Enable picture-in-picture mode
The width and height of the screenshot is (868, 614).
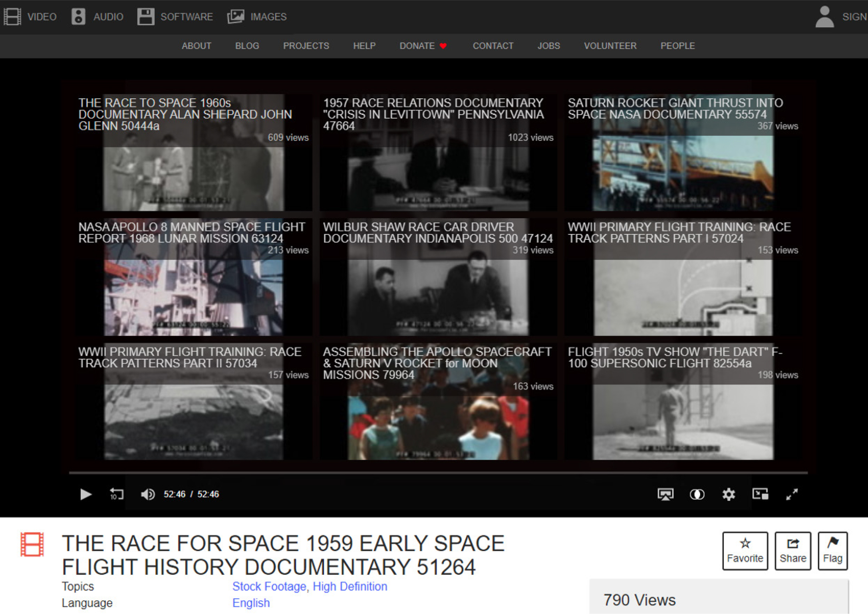click(760, 495)
